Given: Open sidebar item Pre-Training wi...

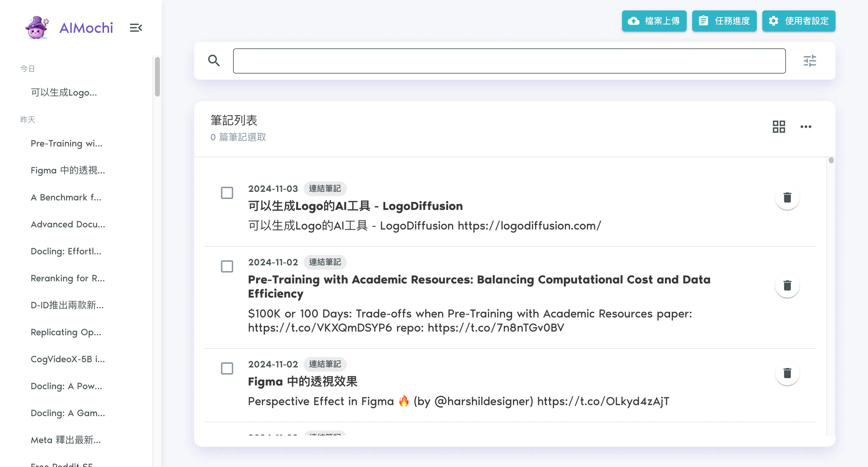Looking at the screenshot, I should (66, 144).
